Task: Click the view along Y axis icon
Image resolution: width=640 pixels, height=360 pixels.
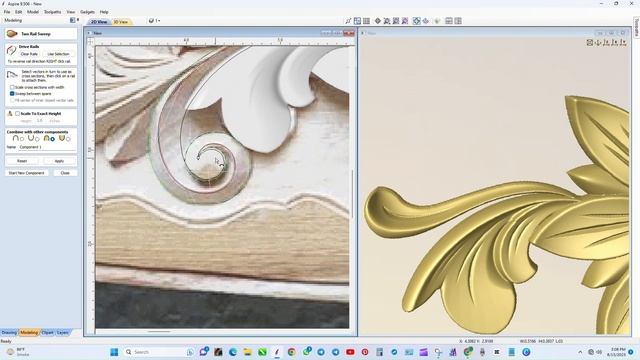Action: pyautogui.click(x=615, y=42)
